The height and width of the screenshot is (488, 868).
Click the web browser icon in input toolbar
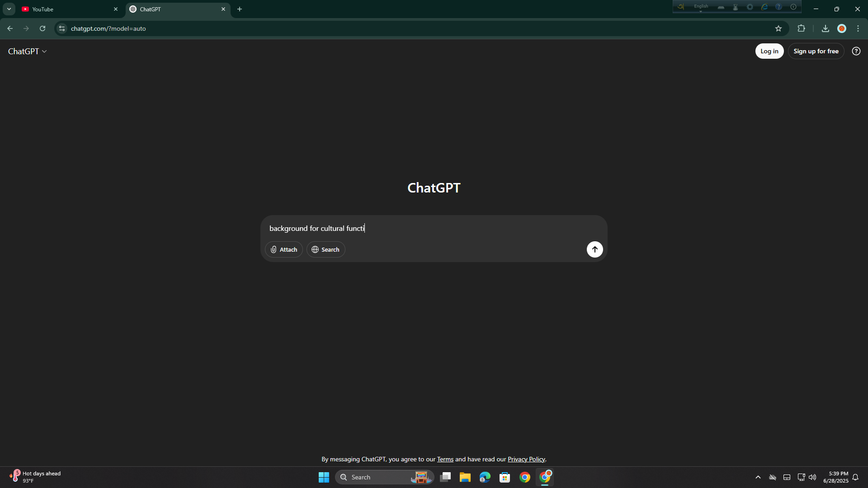[x=764, y=7]
